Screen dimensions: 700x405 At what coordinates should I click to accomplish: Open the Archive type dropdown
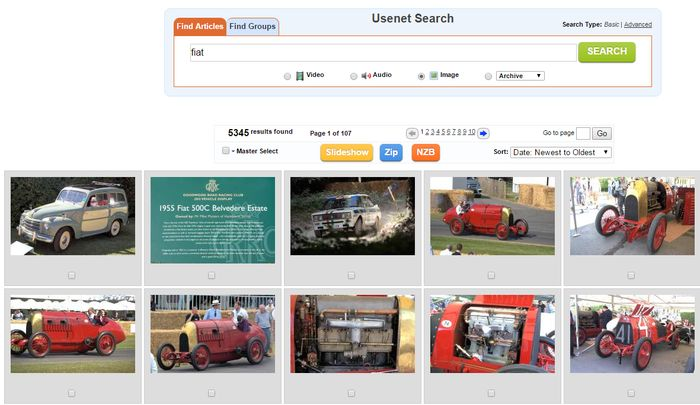[520, 76]
